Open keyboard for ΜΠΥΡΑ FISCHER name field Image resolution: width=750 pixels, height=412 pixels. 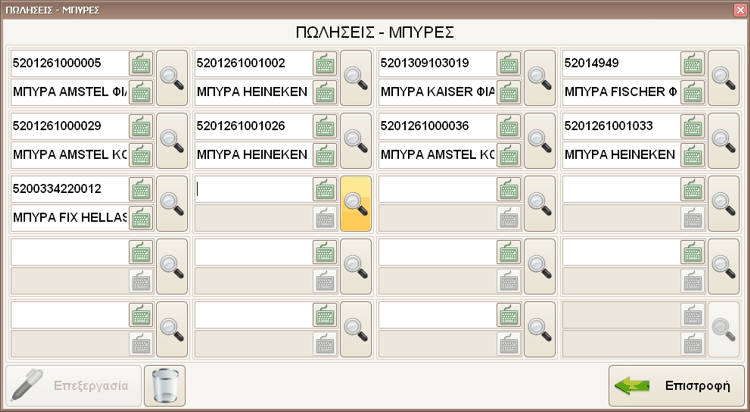(693, 92)
